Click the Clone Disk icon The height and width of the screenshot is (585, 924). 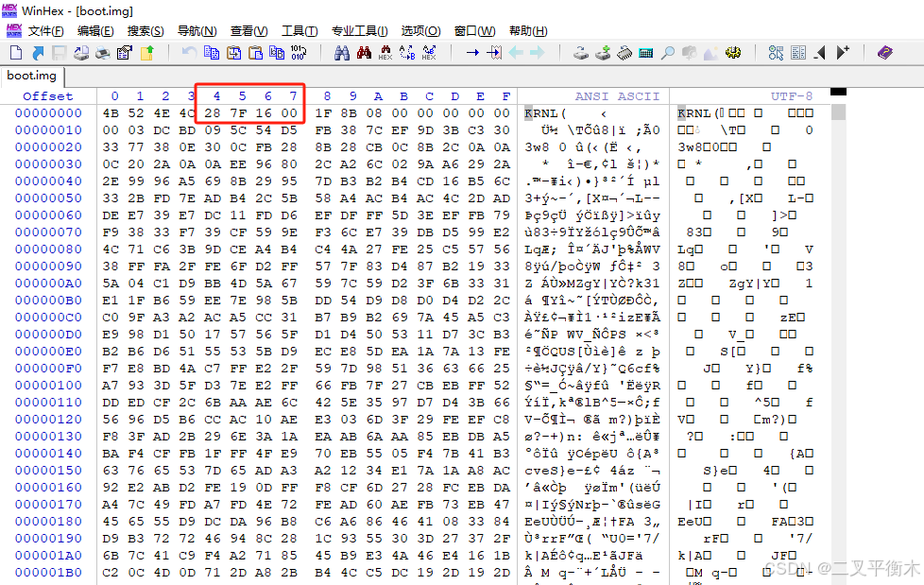point(602,53)
